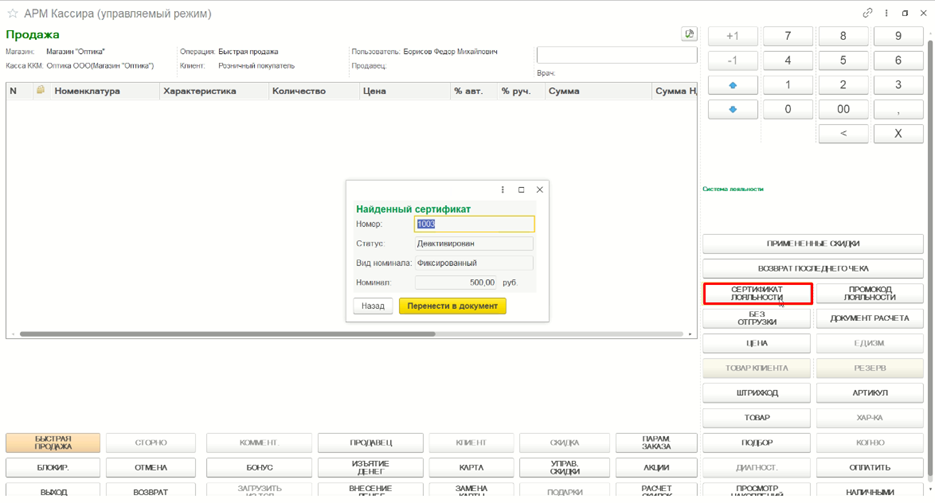Screen dimensions: 935x503
Task: Click the green refresh icon above table
Action: (x=689, y=34)
